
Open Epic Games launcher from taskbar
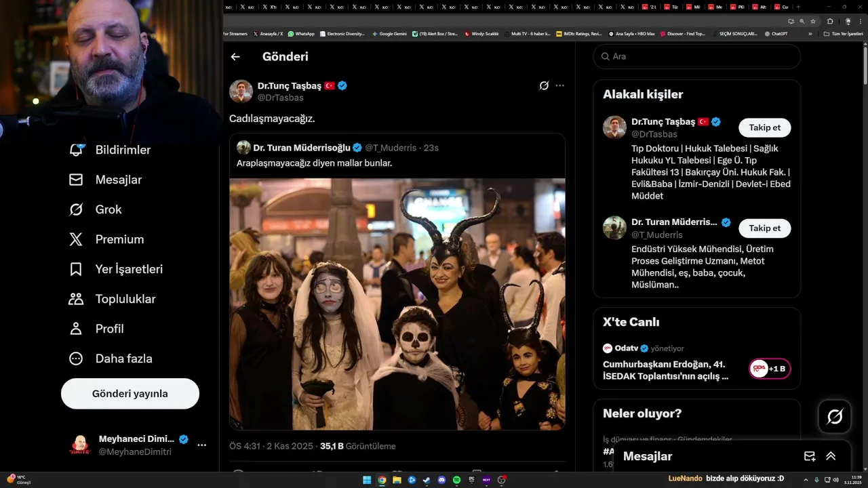[x=471, y=480]
